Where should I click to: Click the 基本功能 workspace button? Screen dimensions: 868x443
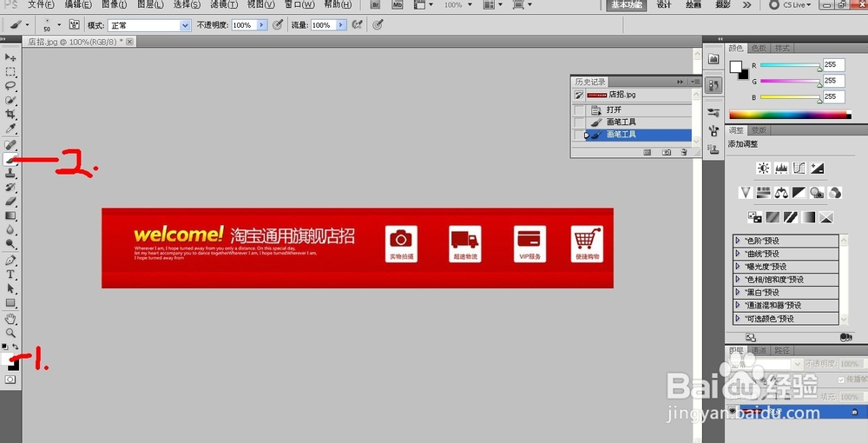pyautogui.click(x=627, y=5)
